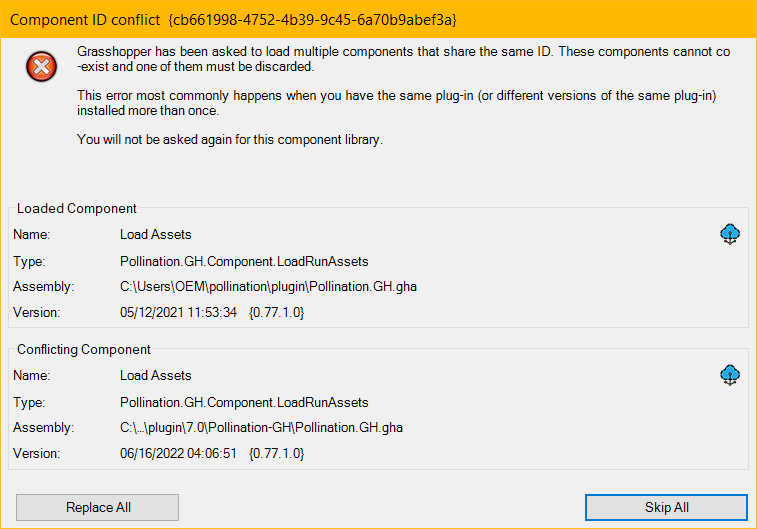The width and height of the screenshot is (757, 529).
Task: Click the version date 06/16/2022 04:06:51
Action: 178,453
